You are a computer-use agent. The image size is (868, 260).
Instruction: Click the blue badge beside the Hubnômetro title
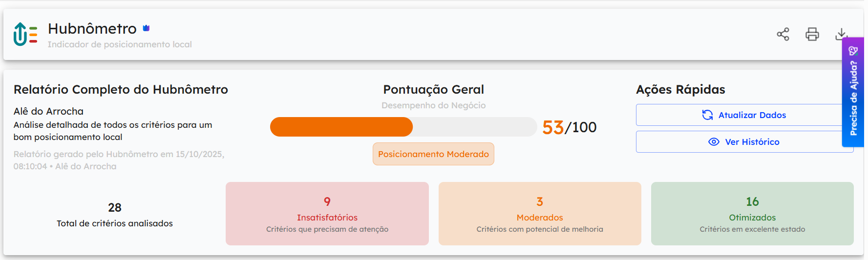146,28
